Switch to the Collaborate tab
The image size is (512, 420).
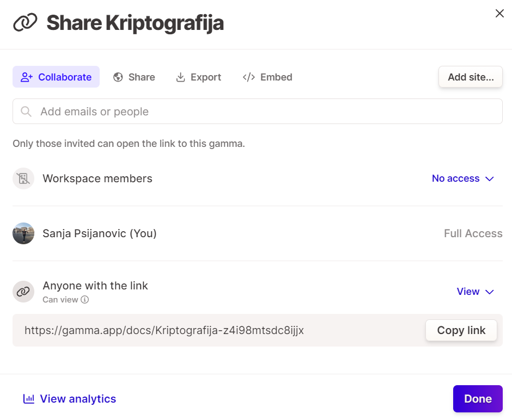pos(56,77)
